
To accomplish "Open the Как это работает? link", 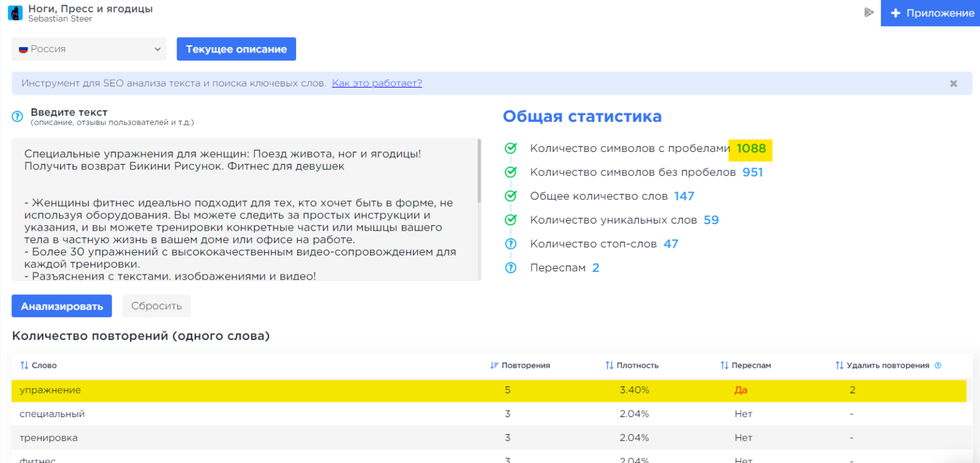I will 376,82.
